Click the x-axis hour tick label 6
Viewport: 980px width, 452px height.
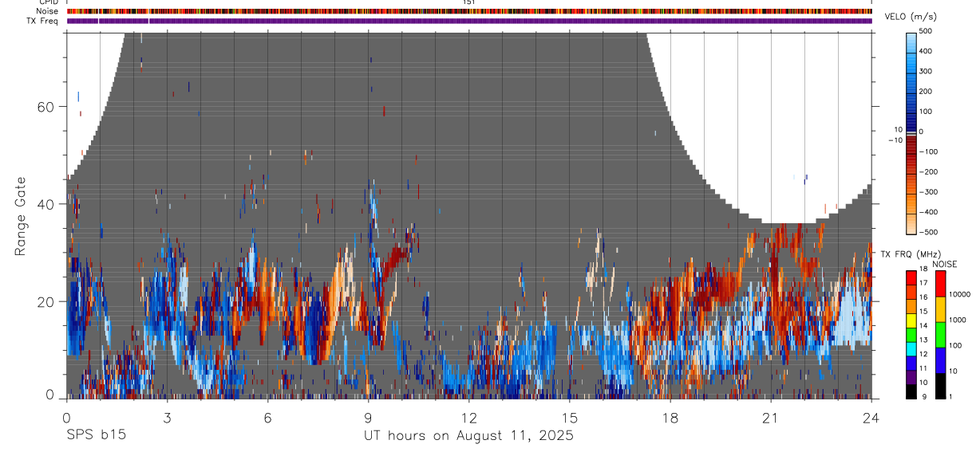[x=268, y=418]
